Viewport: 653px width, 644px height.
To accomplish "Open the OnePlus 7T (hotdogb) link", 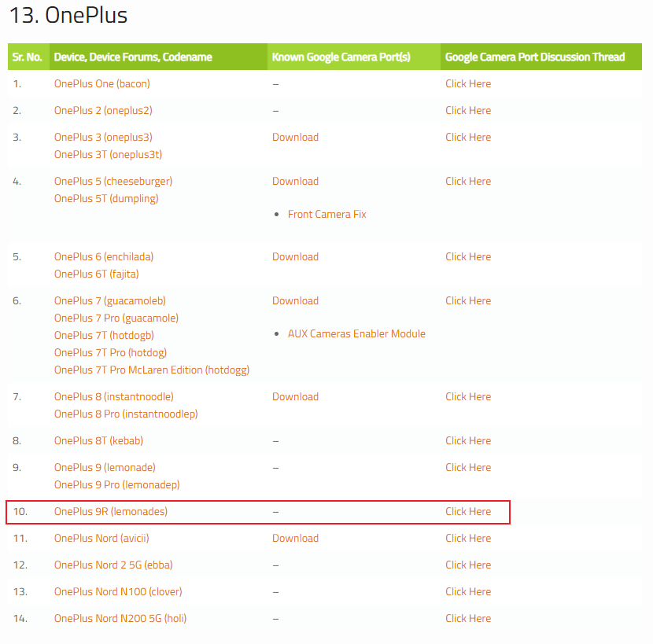I will tap(104, 336).
